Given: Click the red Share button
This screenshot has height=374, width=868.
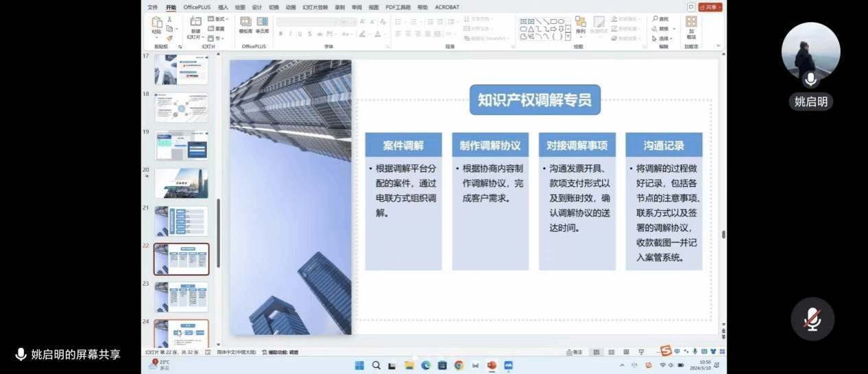Looking at the screenshot, I should (711, 7).
